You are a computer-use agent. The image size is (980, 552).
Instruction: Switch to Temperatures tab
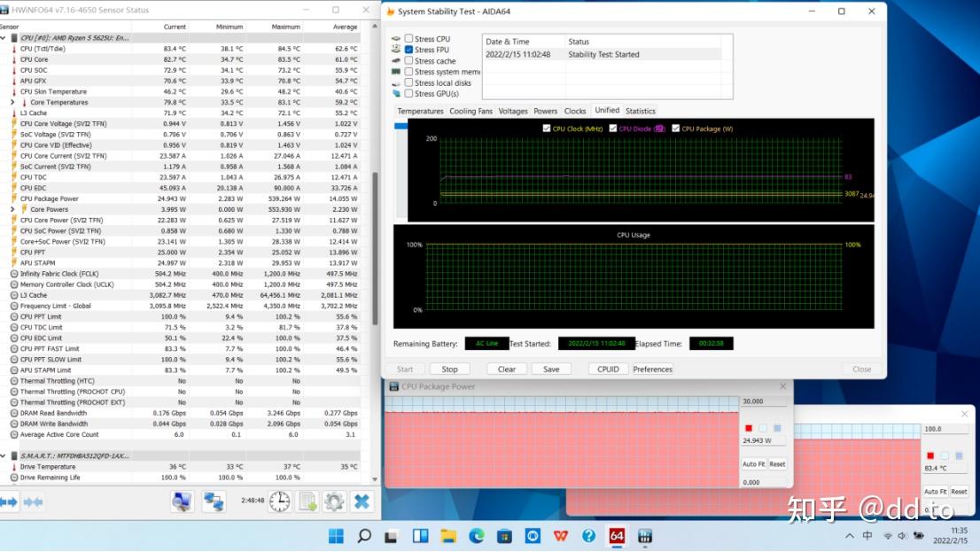pos(420,112)
